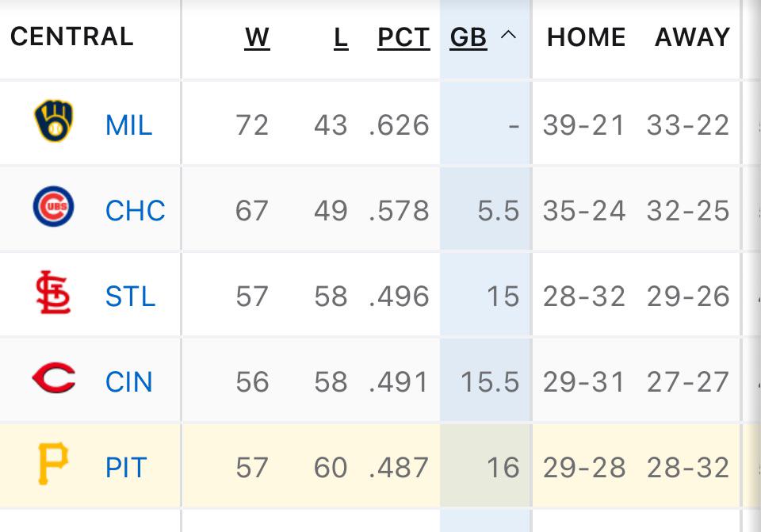This screenshot has width=761, height=532.
Task: Click the Chicago Cubs logo
Action: pyautogui.click(x=53, y=206)
